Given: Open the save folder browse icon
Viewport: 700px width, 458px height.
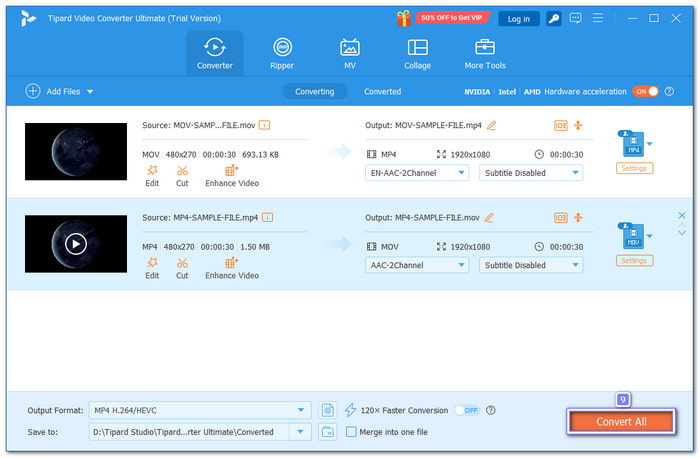Looking at the screenshot, I should (x=328, y=432).
